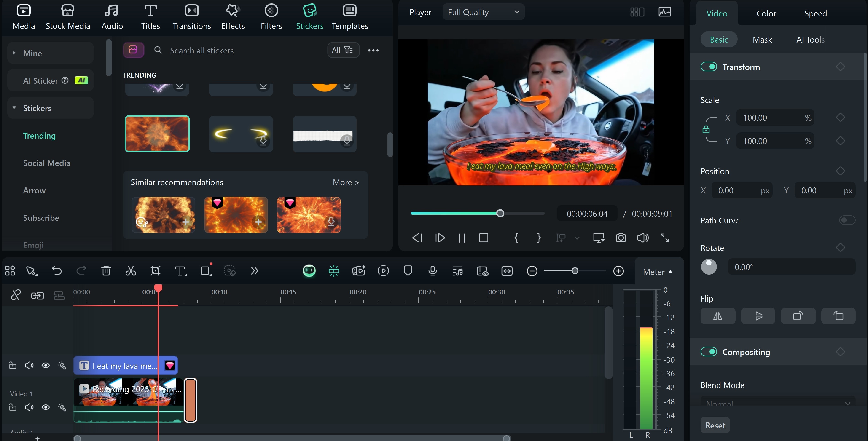This screenshot has width=868, height=441.
Task: Adjust player volume speaker icon
Action: [x=643, y=238]
